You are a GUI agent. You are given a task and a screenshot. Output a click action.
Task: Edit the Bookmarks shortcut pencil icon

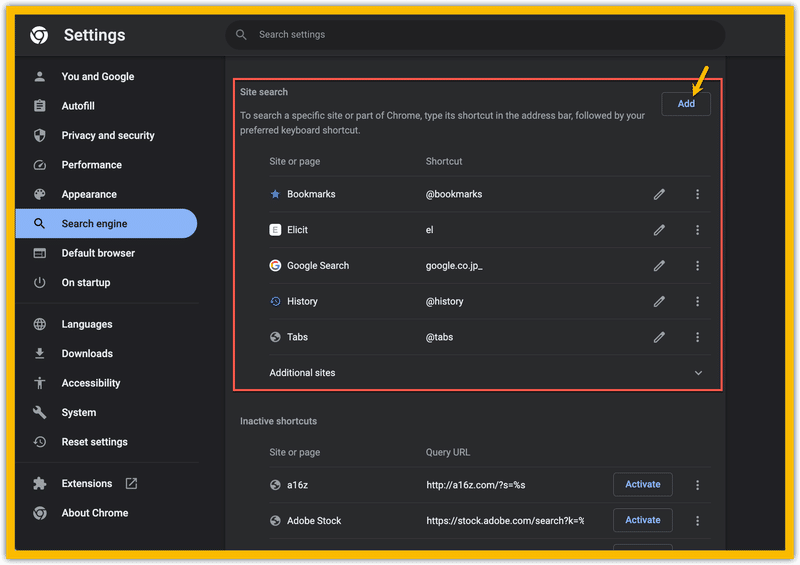tap(659, 194)
